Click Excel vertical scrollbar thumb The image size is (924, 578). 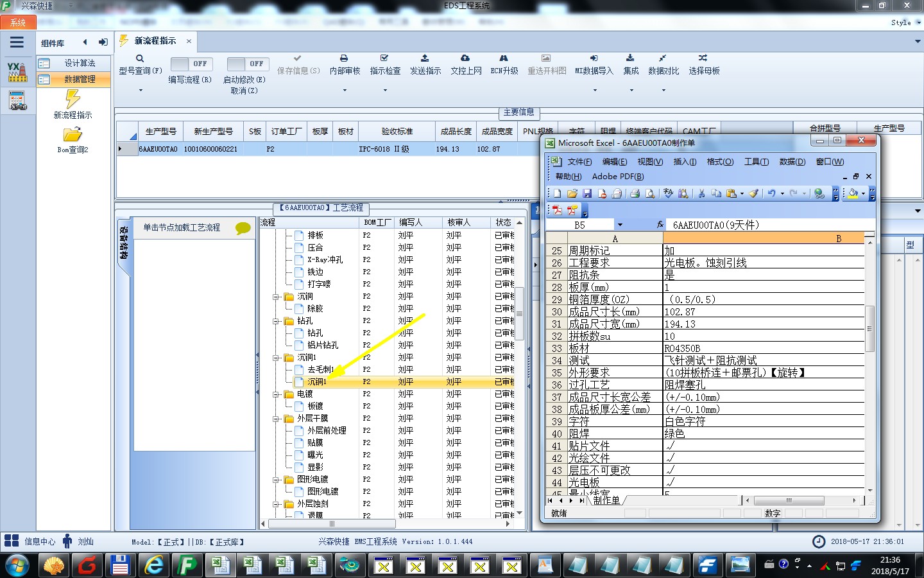[869, 328]
